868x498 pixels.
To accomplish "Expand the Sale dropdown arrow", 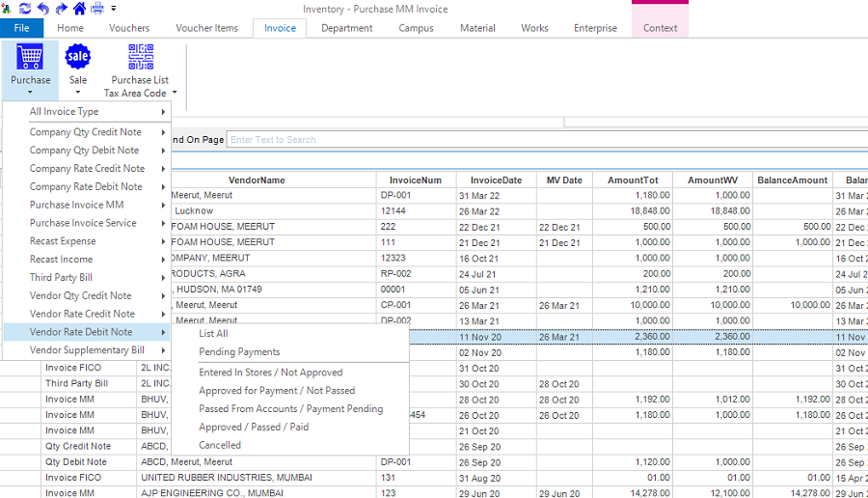I will 78,94.
